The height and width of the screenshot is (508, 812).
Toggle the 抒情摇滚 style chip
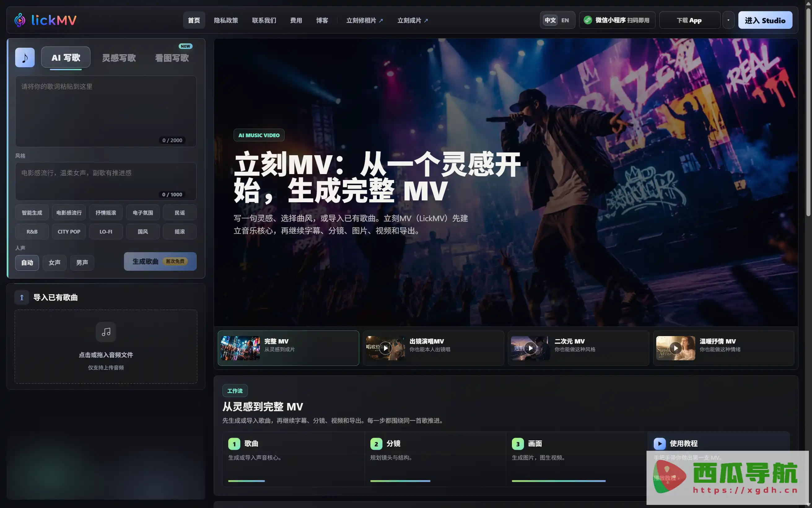106,213
